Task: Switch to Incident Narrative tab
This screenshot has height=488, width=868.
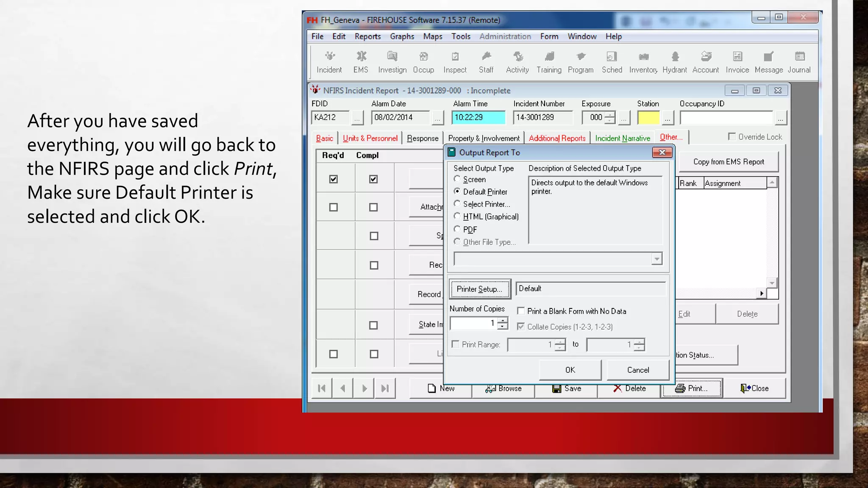Action: [x=622, y=138]
